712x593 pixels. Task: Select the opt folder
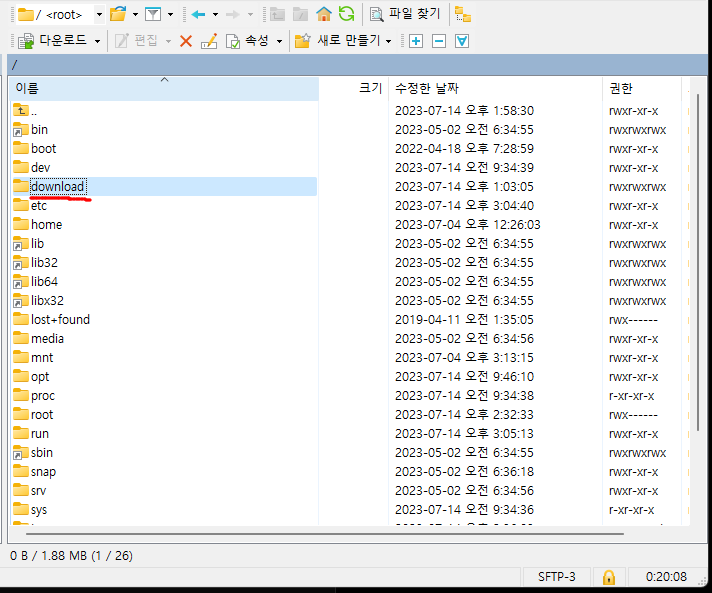[x=164, y=376]
